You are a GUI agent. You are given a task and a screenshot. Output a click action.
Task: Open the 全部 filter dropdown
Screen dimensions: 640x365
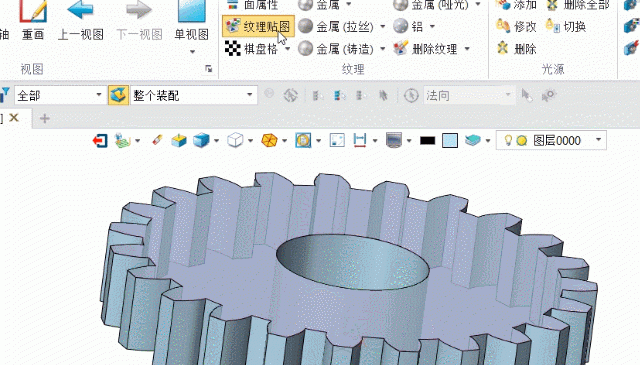pyautogui.click(x=60, y=96)
